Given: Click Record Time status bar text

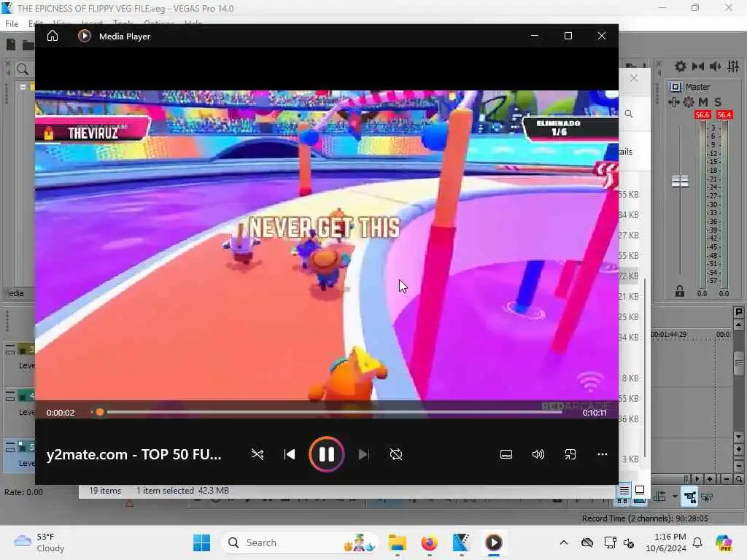Looking at the screenshot, I should [x=645, y=518].
